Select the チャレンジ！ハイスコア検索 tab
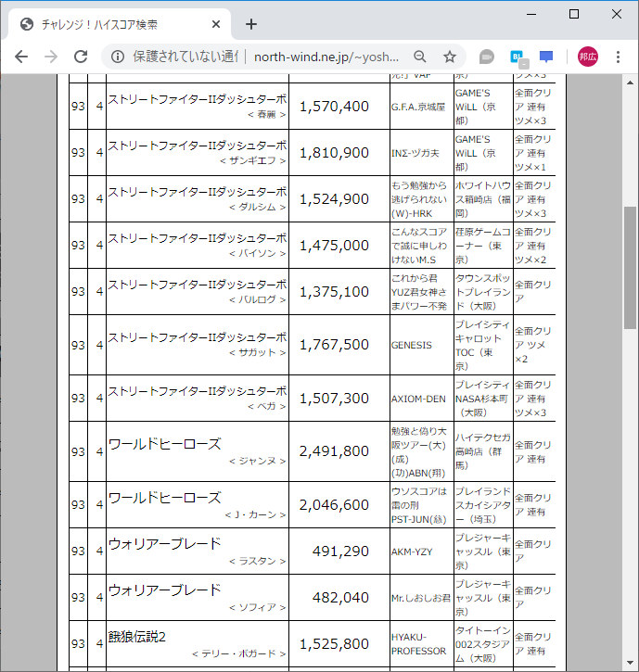Screen dimensions: 639x672 (119, 24)
